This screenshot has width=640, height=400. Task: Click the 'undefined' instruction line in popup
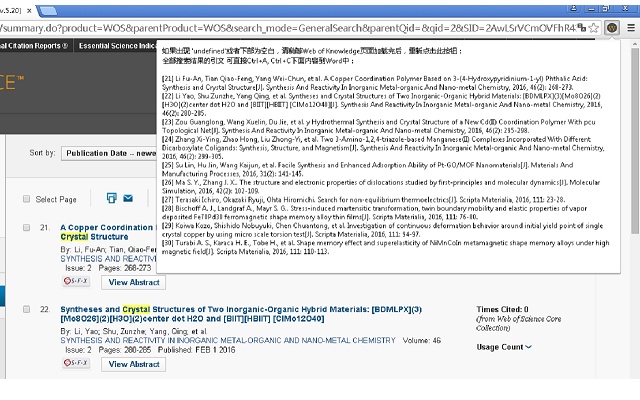click(x=312, y=51)
